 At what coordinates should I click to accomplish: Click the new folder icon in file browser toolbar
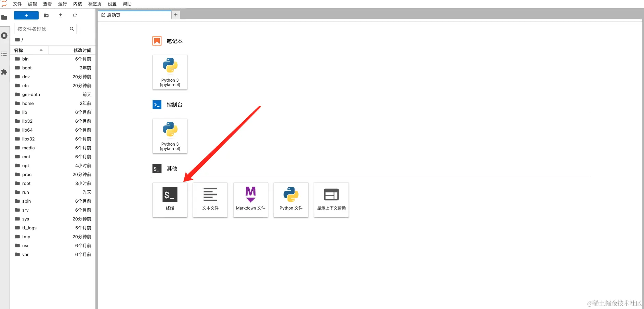pyautogui.click(x=46, y=15)
